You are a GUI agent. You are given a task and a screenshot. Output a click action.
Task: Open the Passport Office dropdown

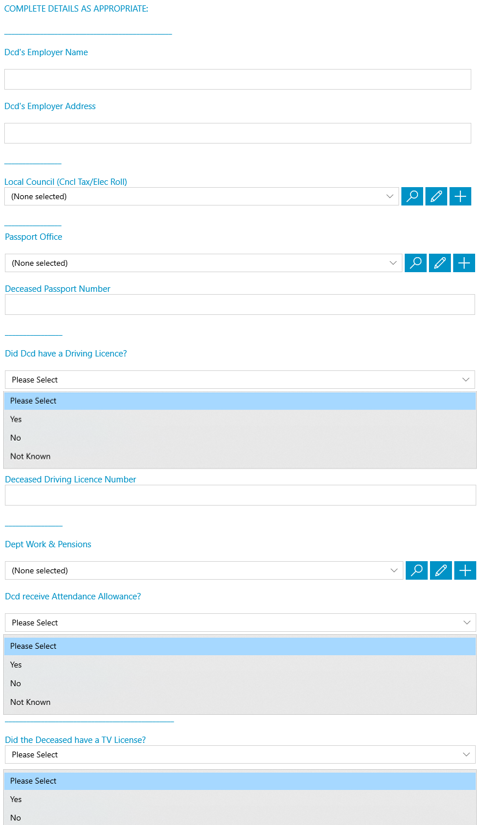[203, 263]
